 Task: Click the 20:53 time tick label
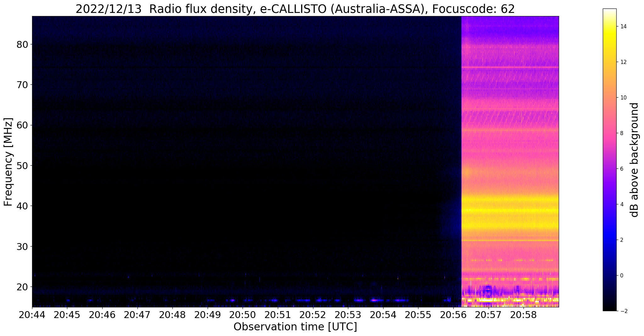click(x=348, y=315)
